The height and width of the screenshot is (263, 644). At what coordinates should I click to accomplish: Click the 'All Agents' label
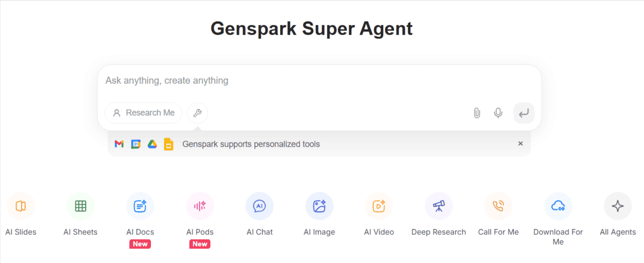point(618,232)
